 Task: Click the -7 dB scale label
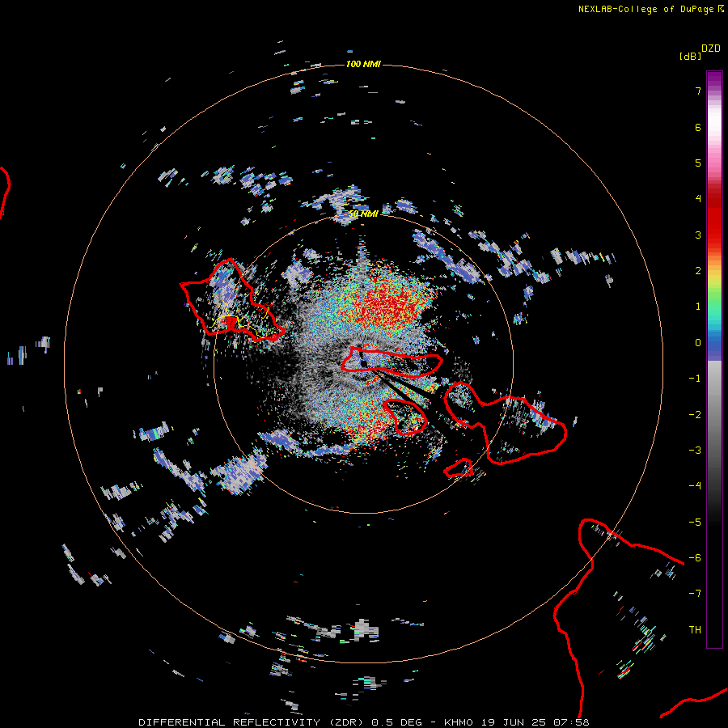tap(695, 594)
